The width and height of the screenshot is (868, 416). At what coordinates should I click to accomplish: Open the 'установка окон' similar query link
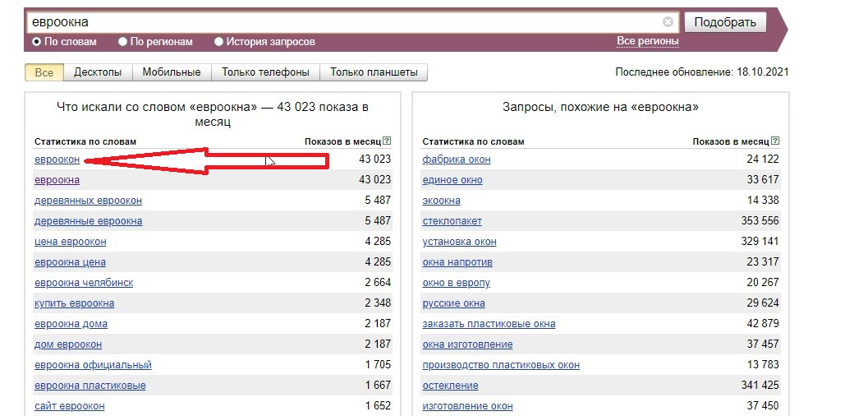[459, 242]
